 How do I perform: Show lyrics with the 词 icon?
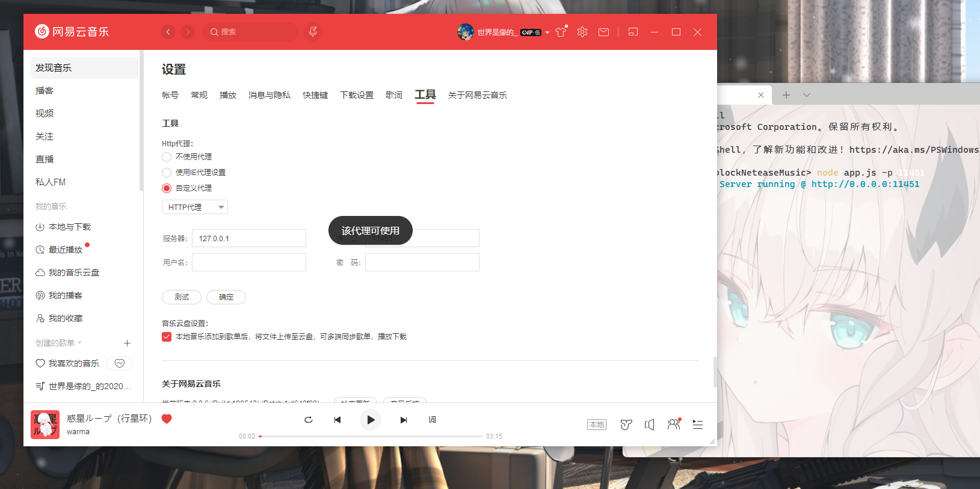coord(432,420)
